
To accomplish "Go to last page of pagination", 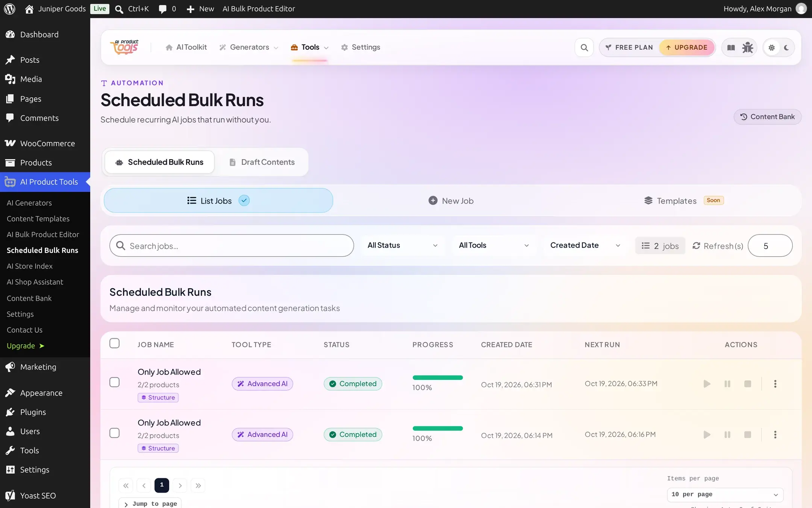I will pos(198,485).
